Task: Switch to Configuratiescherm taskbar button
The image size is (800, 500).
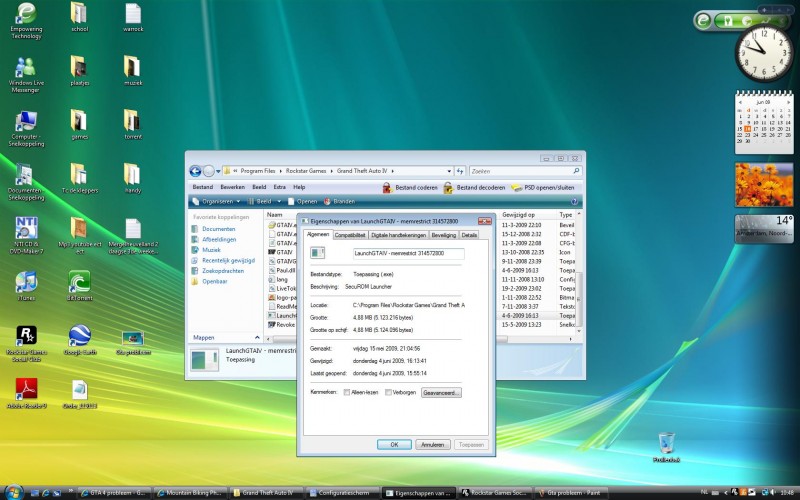Action: coord(343,493)
